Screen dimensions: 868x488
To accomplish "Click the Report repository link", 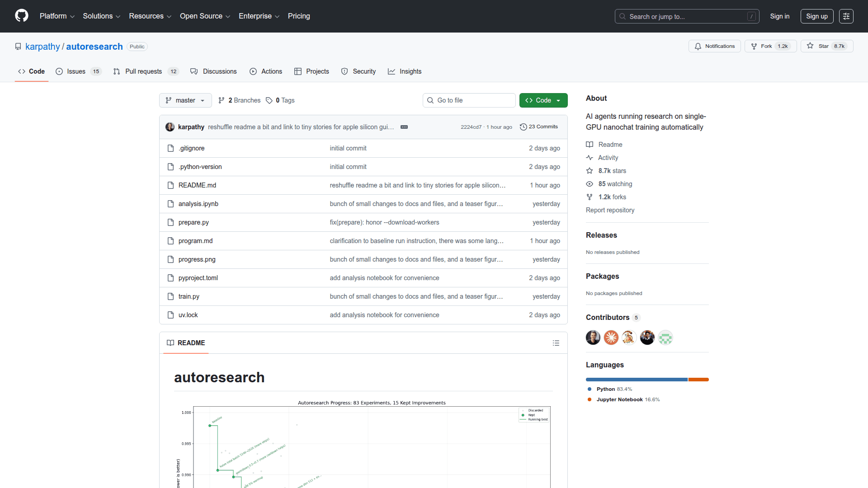I will [x=610, y=210].
